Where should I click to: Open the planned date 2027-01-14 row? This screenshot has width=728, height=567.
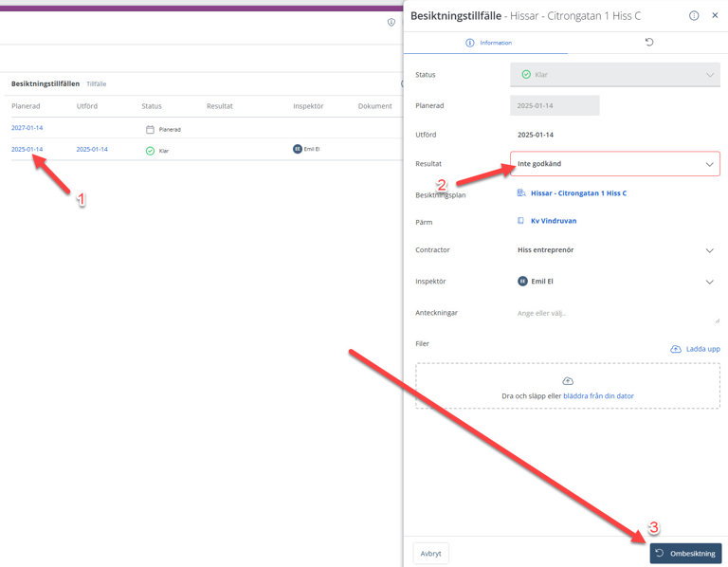(x=27, y=128)
